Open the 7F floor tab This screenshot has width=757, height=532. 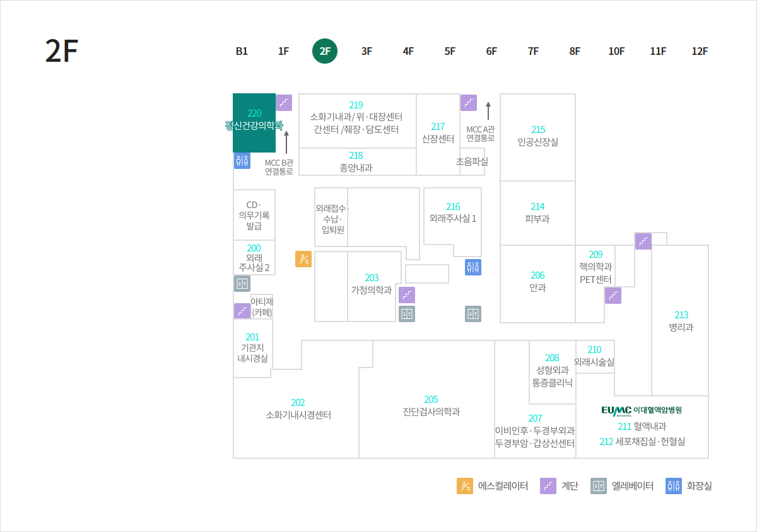tap(533, 52)
